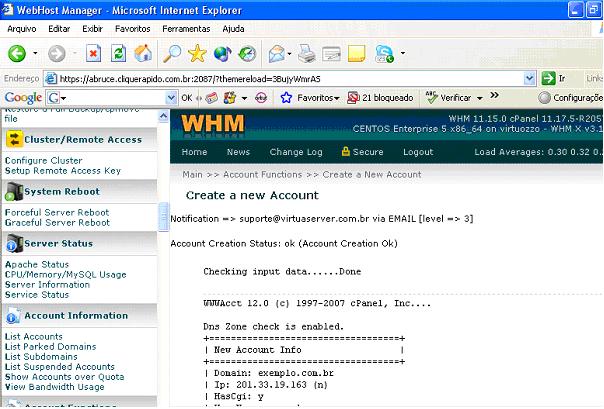Click the Server Status section icon
604x409 pixels.
pyautogui.click(x=14, y=243)
